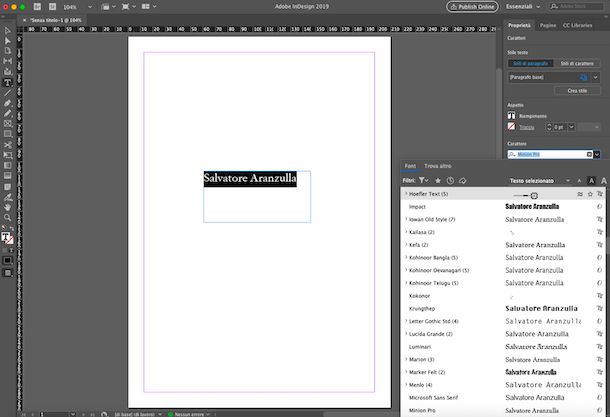Open the stroke weight dropdown

coord(571,127)
